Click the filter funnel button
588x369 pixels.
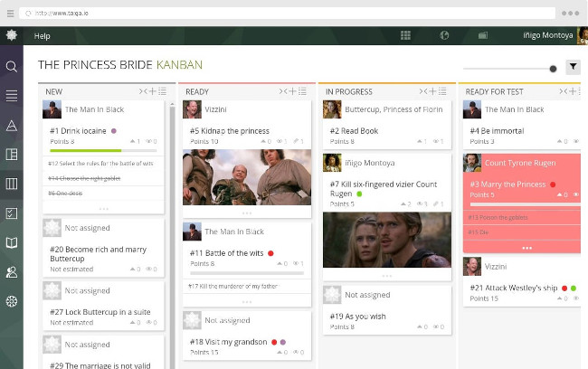click(573, 67)
